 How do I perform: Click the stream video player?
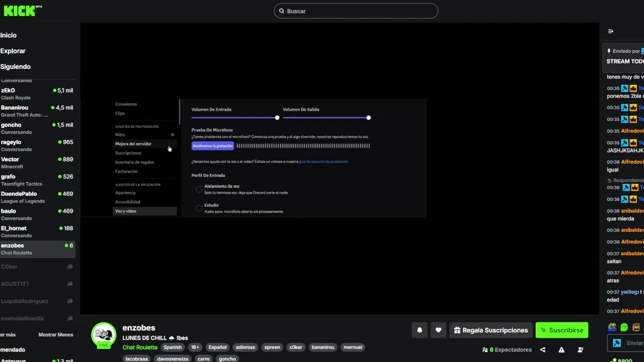[340, 168]
